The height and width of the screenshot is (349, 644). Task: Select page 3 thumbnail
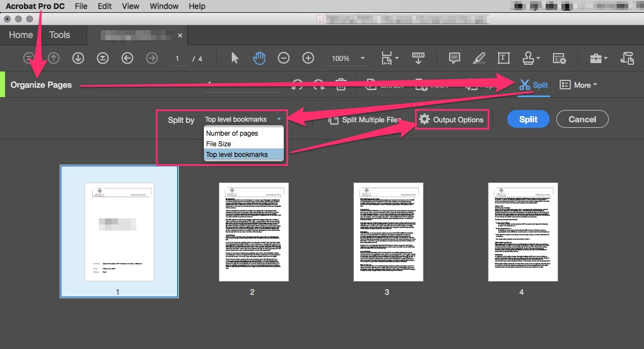pyautogui.click(x=388, y=232)
